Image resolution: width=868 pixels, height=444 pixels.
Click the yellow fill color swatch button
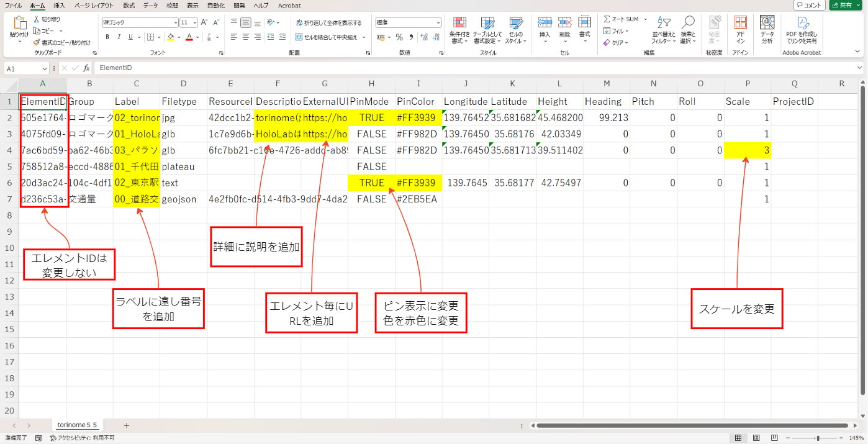pos(171,37)
